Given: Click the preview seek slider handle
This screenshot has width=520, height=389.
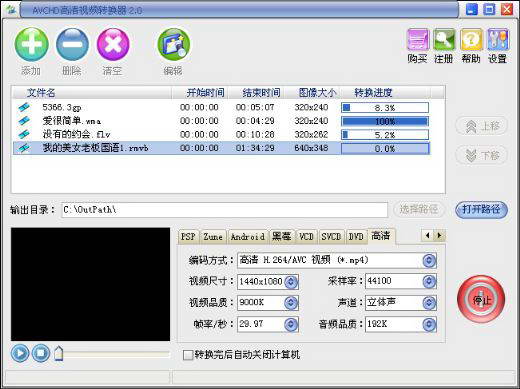Looking at the screenshot, I should click(x=59, y=353).
